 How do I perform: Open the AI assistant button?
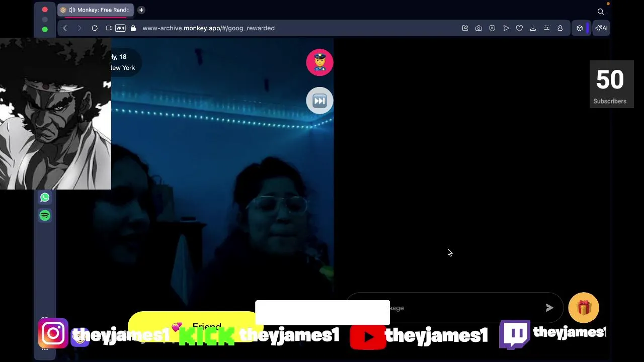602,28
